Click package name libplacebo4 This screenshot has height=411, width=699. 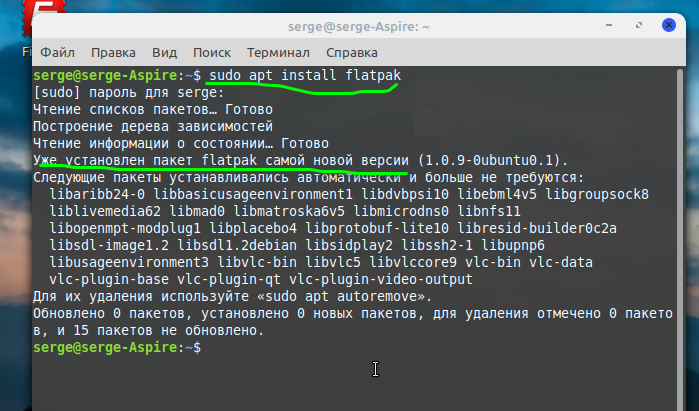(253, 228)
